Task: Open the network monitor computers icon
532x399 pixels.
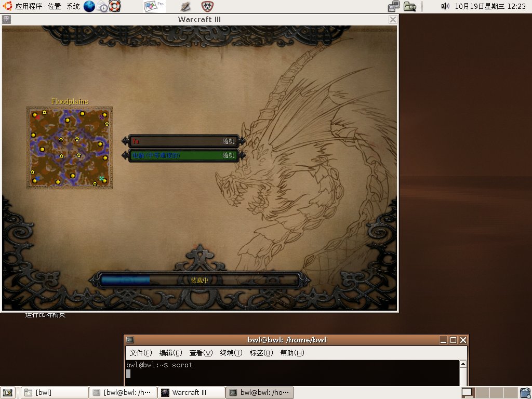Action: pyautogui.click(x=394, y=6)
